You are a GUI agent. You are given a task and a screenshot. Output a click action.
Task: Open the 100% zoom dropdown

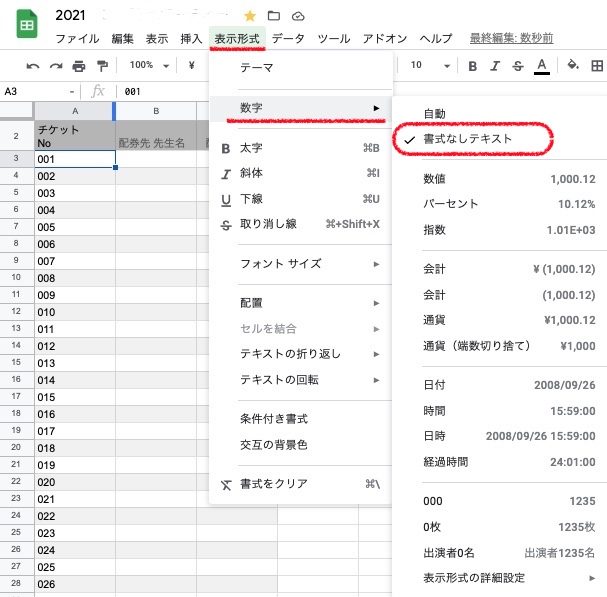pyautogui.click(x=149, y=65)
